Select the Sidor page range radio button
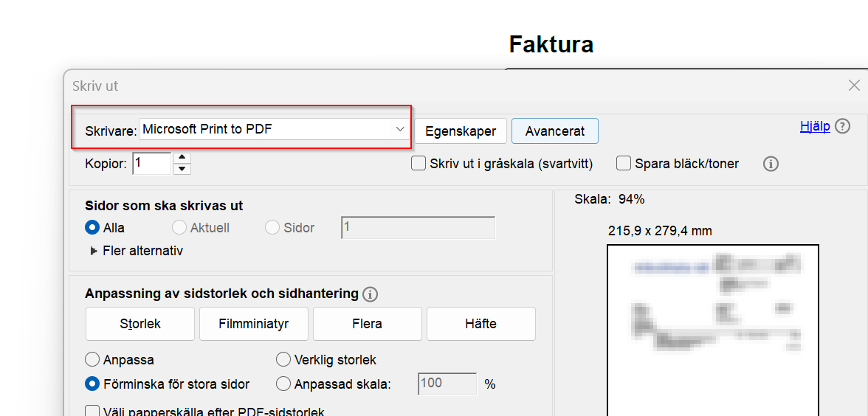The height and width of the screenshot is (416, 868). pos(272,227)
